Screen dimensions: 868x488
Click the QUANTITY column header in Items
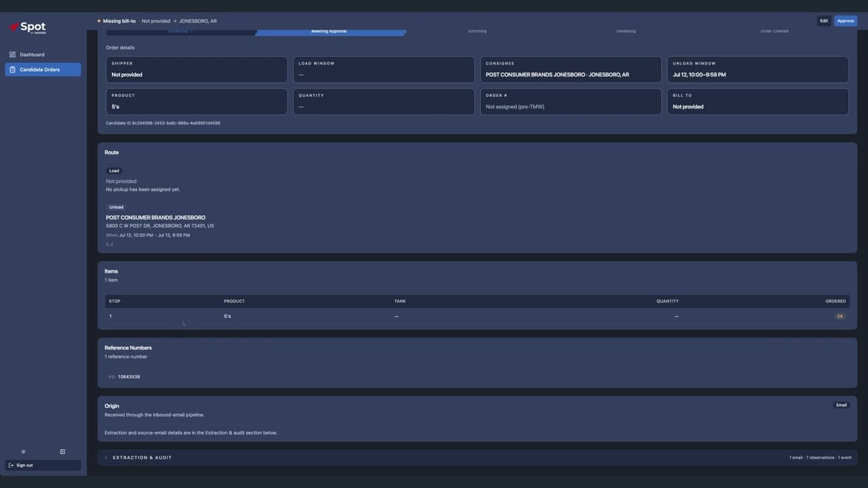click(667, 301)
